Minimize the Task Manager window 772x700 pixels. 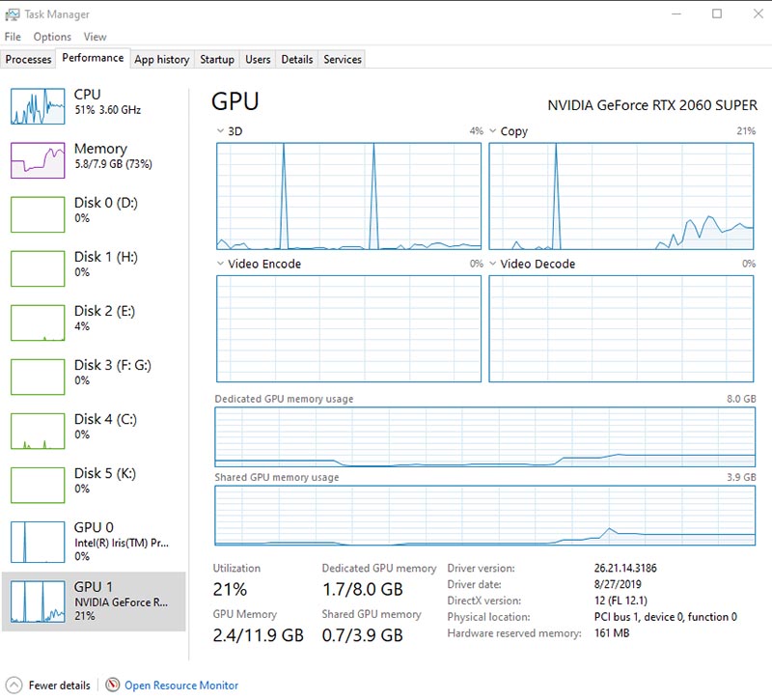[x=676, y=14]
